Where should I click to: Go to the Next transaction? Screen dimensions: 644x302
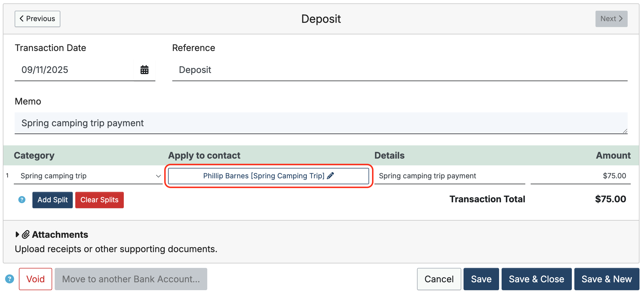(x=611, y=19)
